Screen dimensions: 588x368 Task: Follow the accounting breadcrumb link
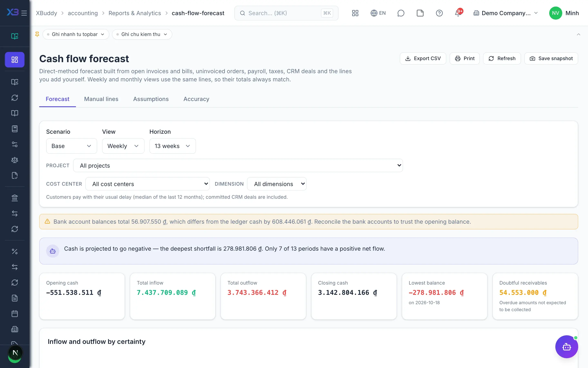[x=83, y=13]
